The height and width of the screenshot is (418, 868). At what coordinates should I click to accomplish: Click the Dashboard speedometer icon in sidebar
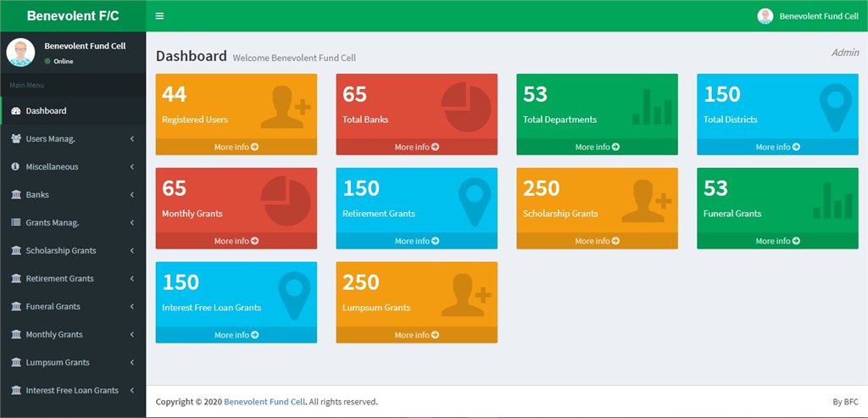(16, 111)
